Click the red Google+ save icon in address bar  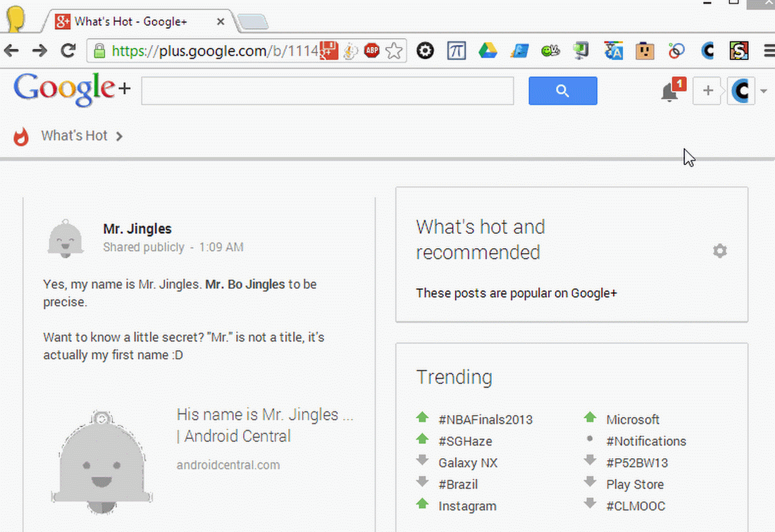pos(329,51)
